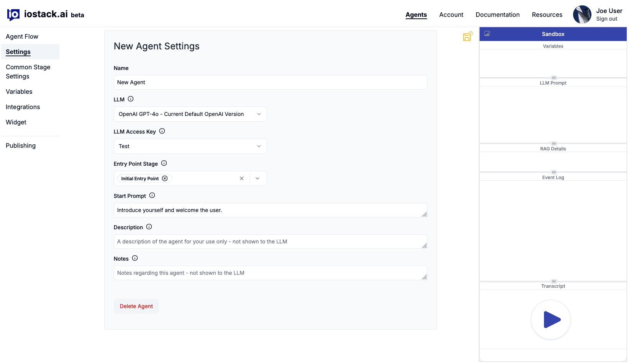Image resolution: width=629 pixels, height=364 pixels.
Task: Click the Entry Point Stage info icon
Action: pyautogui.click(x=164, y=163)
